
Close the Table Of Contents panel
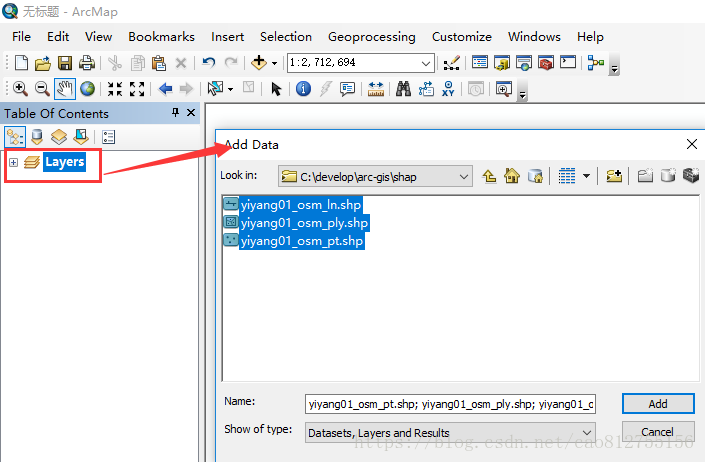pyautogui.click(x=191, y=112)
